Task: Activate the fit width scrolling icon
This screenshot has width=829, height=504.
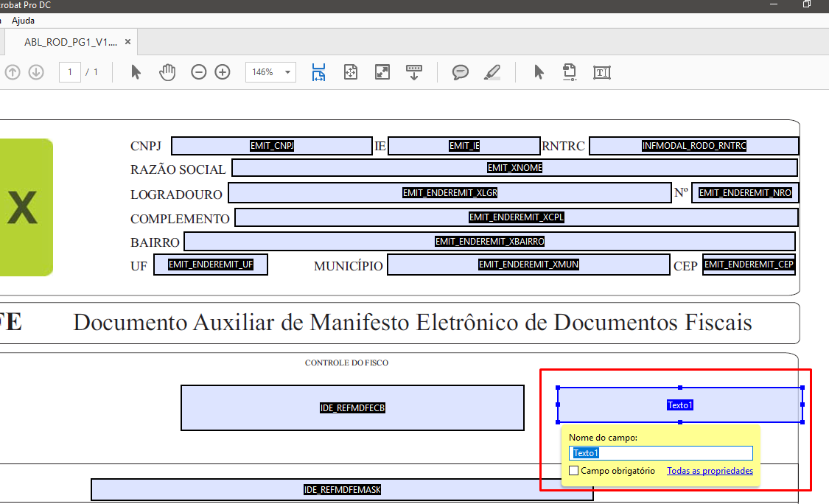Action: 318,72
